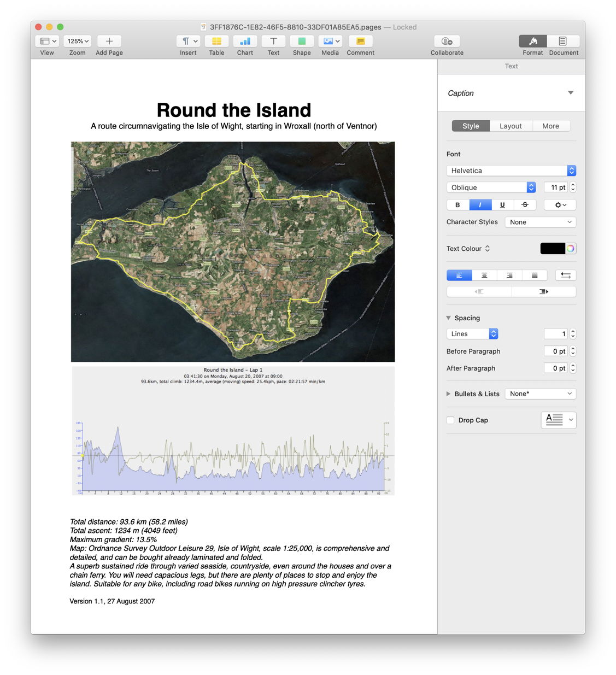616x675 pixels.
Task: Switch to the More tab
Action: [550, 126]
